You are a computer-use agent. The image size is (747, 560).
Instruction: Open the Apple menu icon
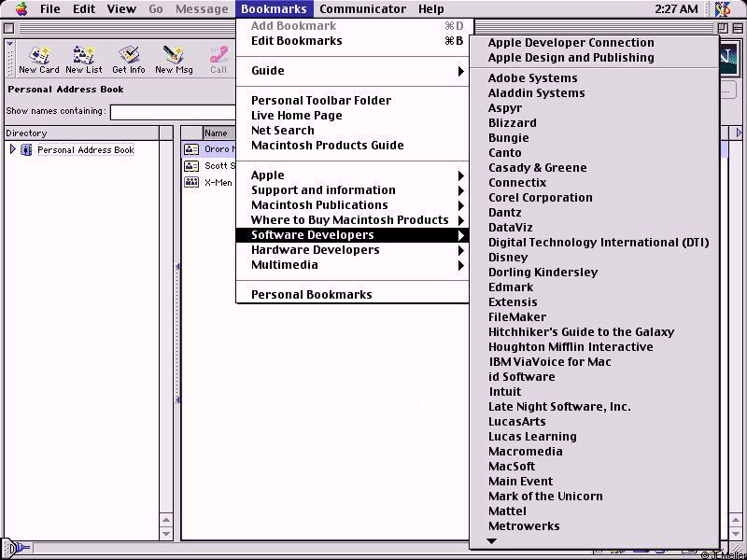[21, 9]
